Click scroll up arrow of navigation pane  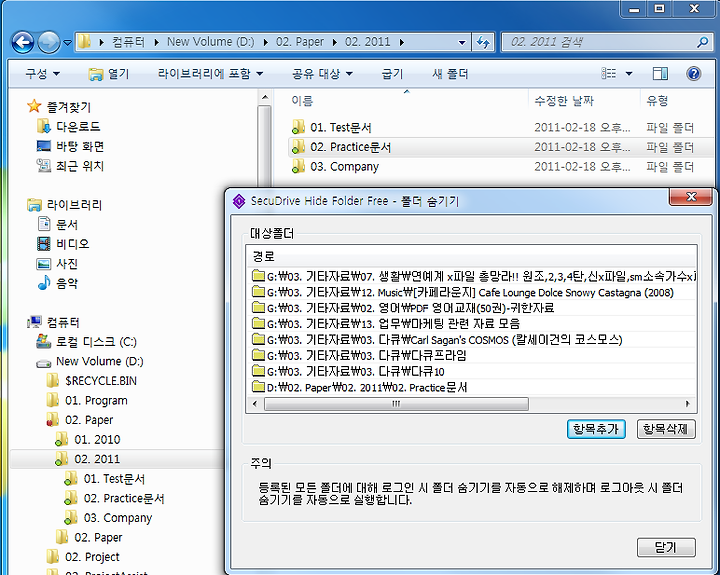(264, 97)
